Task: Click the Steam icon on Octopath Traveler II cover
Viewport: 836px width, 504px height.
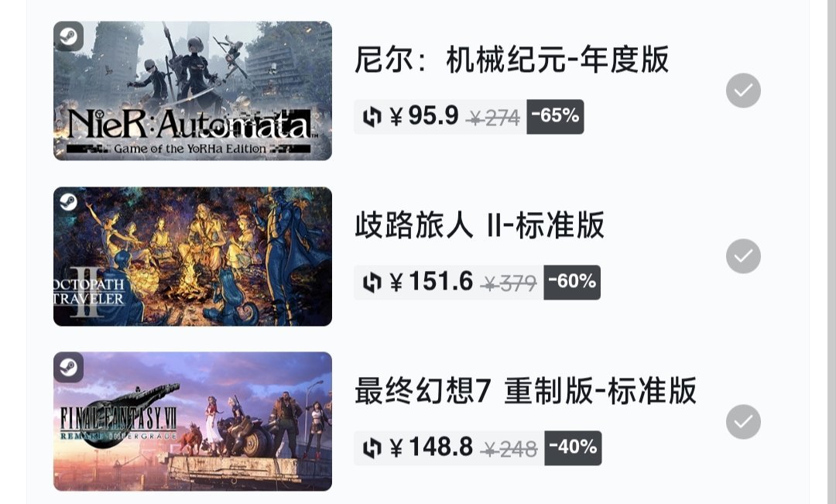Action: pyautogui.click(x=68, y=201)
